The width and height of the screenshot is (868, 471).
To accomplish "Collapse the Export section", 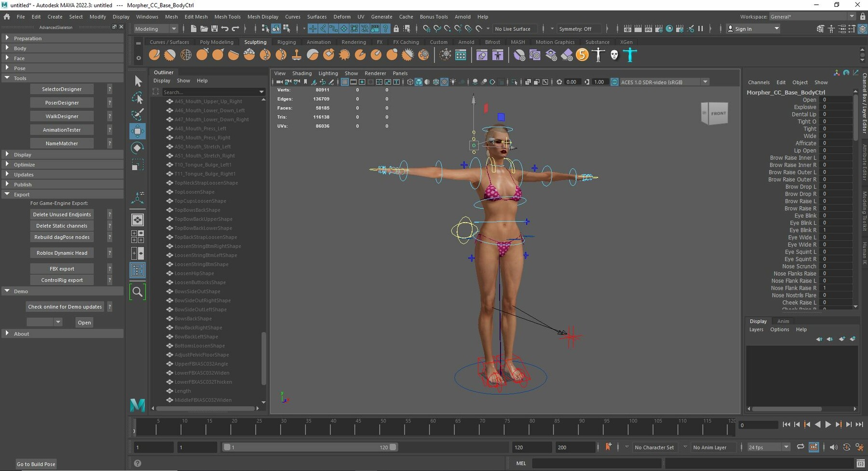I will tap(63, 194).
